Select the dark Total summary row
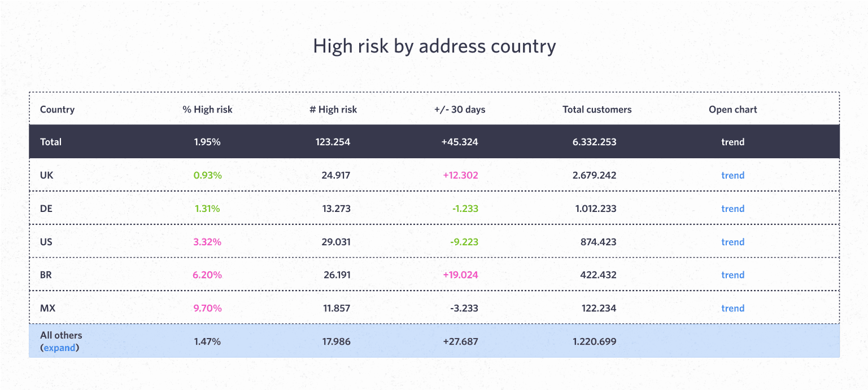The height and width of the screenshot is (390, 868). tap(339, 142)
